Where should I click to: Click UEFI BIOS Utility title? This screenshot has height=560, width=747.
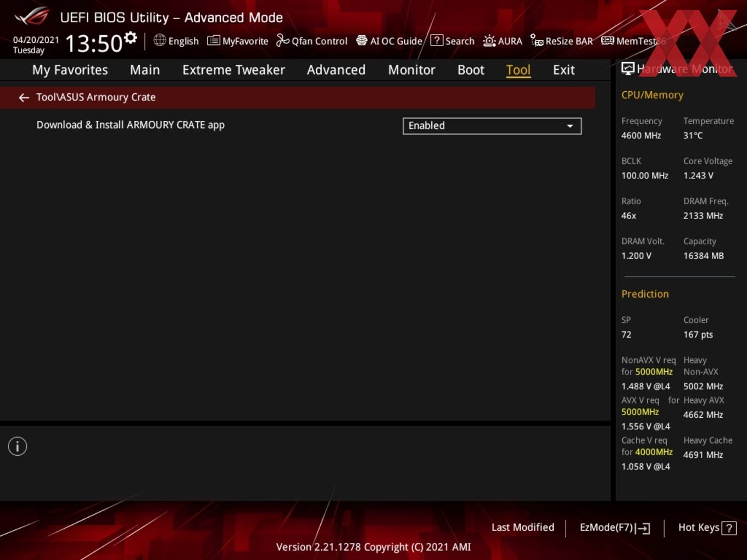171,18
